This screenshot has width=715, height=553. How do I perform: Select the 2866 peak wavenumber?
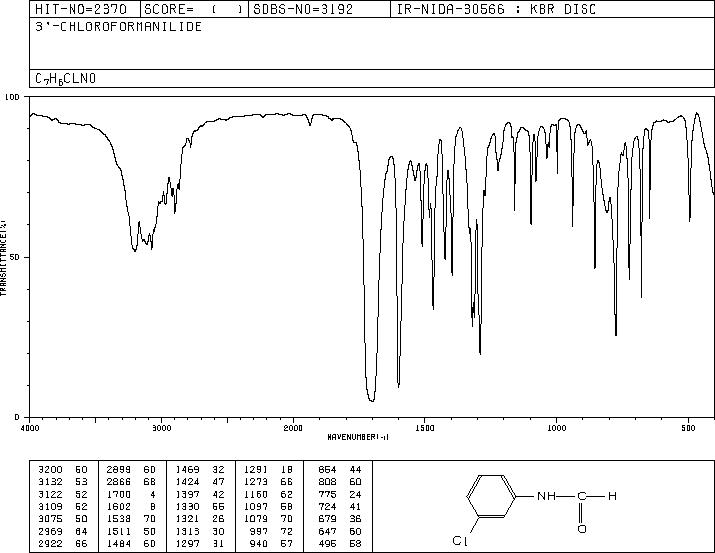(x=119, y=482)
